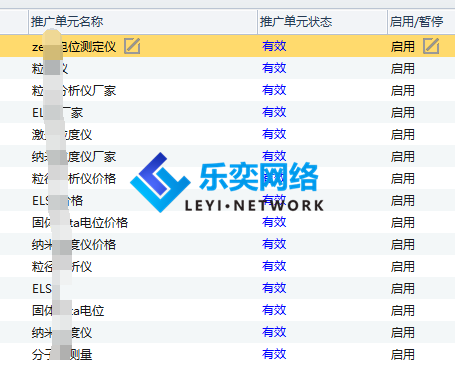Click 启用 in the 分子…测量 row
This screenshot has width=455, height=365.
pos(403,354)
